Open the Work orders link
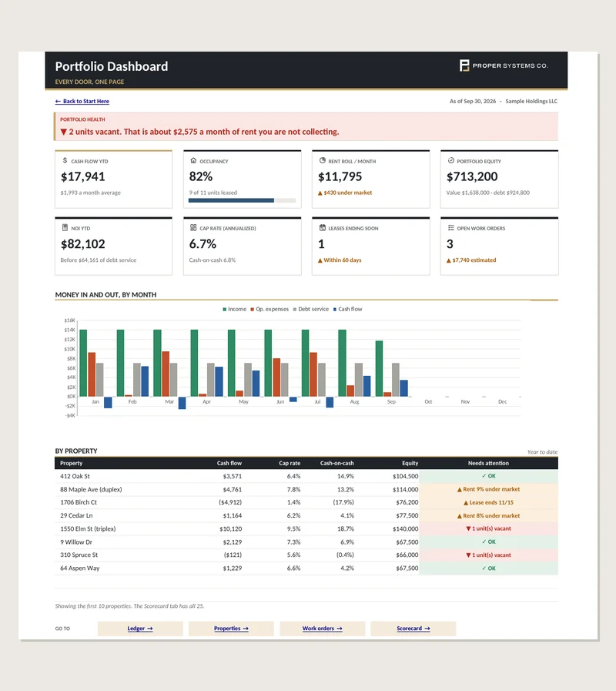The height and width of the screenshot is (691, 616). (322, 629)
